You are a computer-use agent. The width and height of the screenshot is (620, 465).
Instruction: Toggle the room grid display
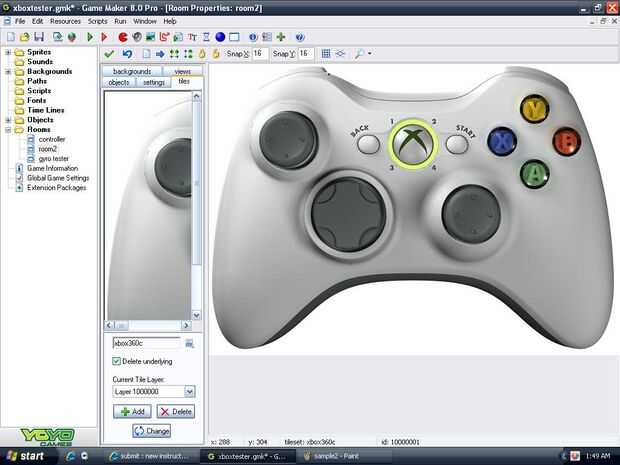(x=326, y=53)
